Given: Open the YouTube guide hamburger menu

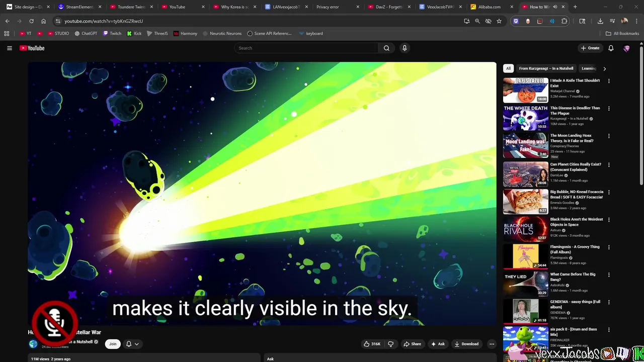Looking at the screenshot, I should (10, 48).
